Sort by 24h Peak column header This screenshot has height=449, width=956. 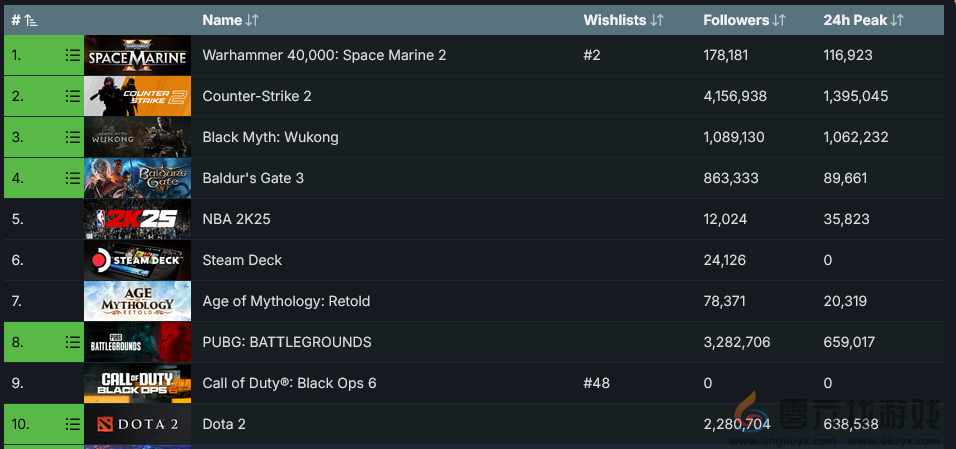863,20
